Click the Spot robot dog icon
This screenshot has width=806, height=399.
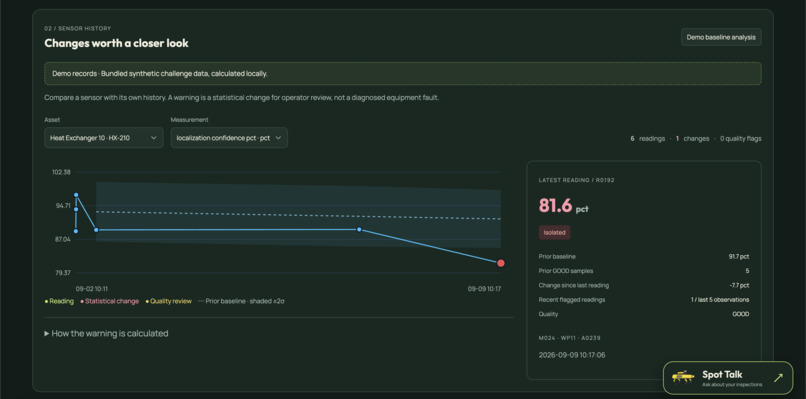coord(683,377)
